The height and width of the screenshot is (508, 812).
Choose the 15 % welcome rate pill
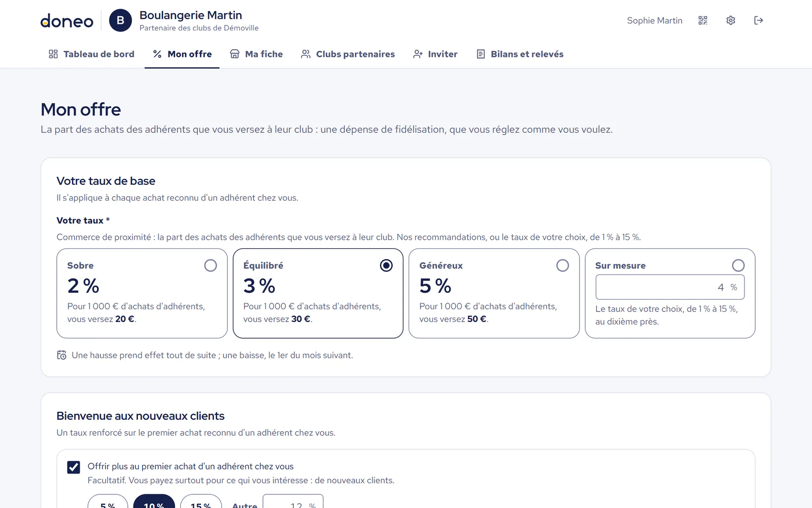tap(201, 501)
